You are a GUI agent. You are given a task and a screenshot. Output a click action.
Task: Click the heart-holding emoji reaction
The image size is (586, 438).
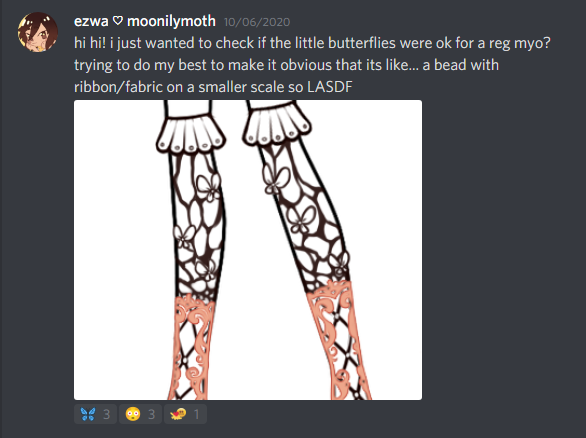[178, 414]
